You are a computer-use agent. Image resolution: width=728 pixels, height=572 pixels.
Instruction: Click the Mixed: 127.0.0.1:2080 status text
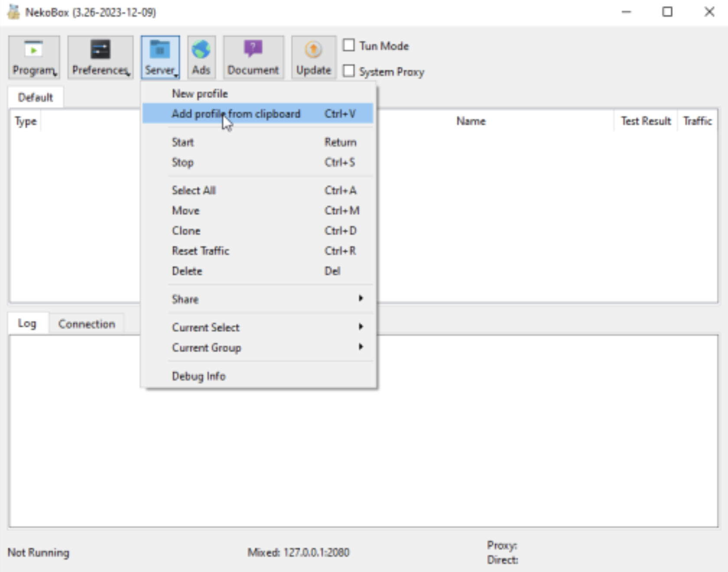[x=299, y=552]
